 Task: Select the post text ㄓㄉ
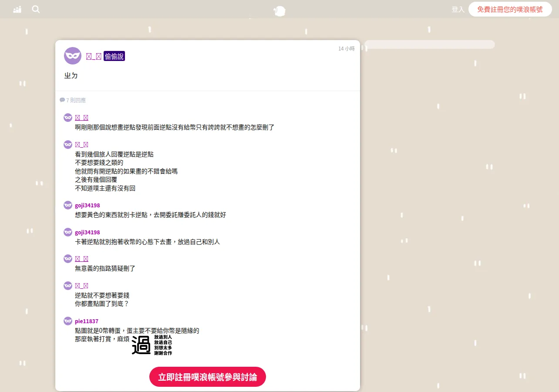point(71,75)
